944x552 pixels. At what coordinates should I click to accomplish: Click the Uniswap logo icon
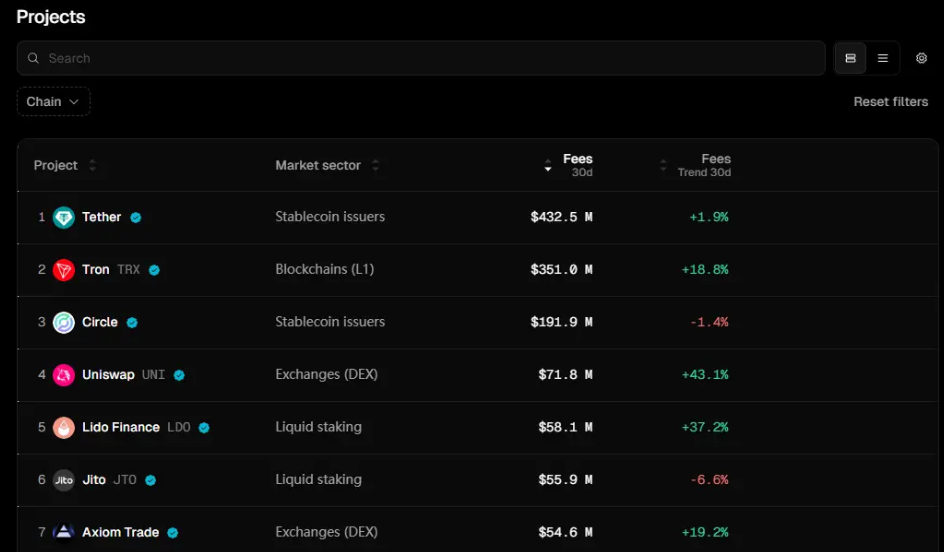coord(64,375)
